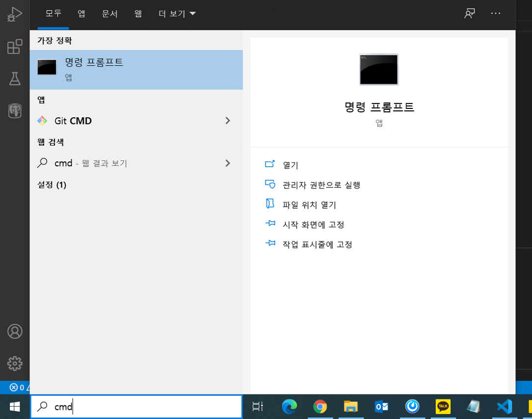The width and height of the screenshot is (532, 419).
Task: Click the file location icon for 파일 위치 열기
Action: point(270,204)
